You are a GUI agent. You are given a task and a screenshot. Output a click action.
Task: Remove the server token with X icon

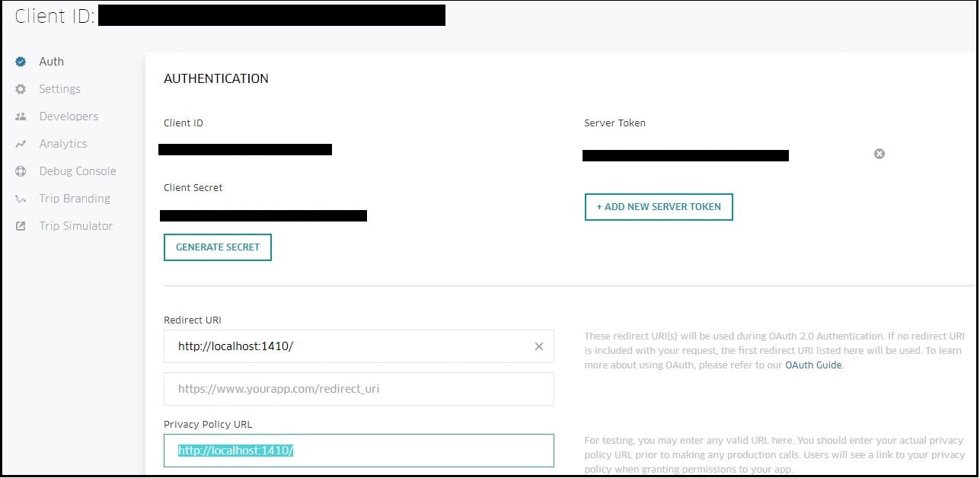[x=879, y=154]
